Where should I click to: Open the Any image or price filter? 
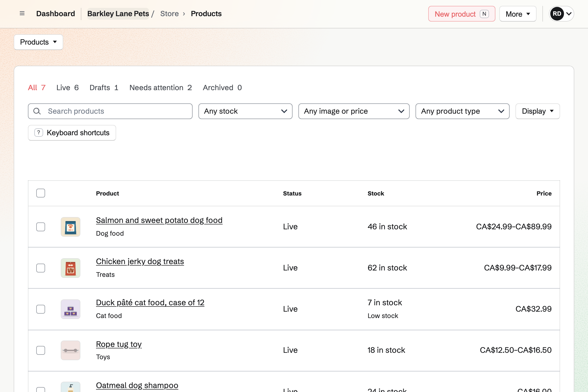[354, 111]
